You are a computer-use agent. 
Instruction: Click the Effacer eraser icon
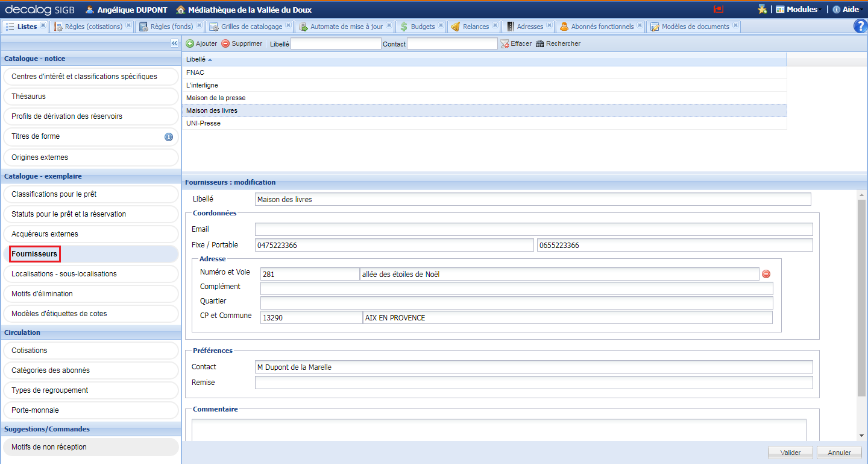[505, 43]
